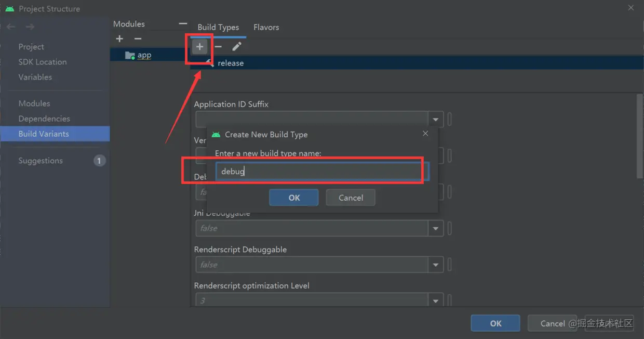Open the Project section
This screenshot has height=339, width=644.
[31, 47]
